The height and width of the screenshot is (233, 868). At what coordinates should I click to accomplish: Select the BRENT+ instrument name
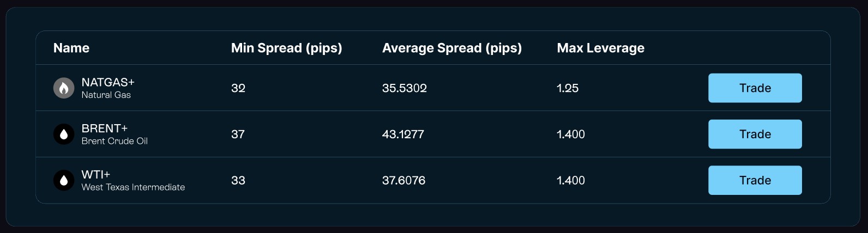click(x=104, y=128)
